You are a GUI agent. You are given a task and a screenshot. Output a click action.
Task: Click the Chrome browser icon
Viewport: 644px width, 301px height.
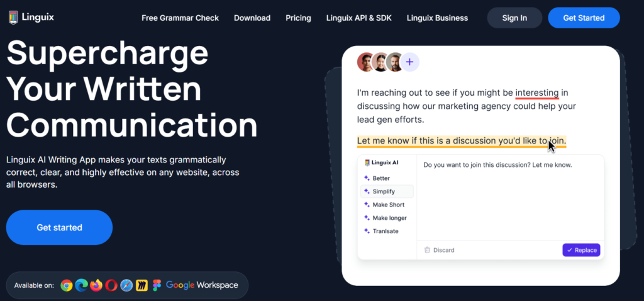click(x=66, y=285)
